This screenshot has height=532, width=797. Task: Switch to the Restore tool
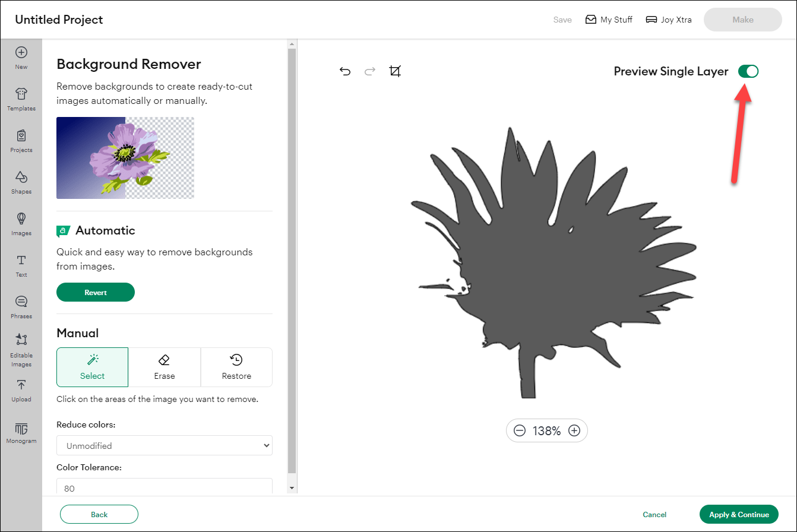pos(236,367)
